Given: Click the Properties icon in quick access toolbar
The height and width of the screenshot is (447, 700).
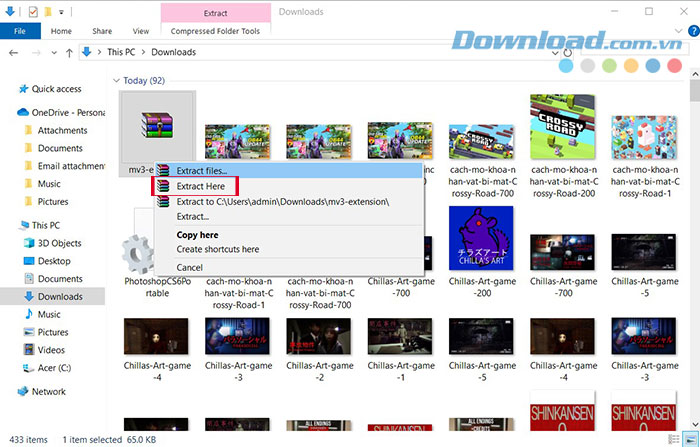Looking at the screenshot, I should point(32,12).
